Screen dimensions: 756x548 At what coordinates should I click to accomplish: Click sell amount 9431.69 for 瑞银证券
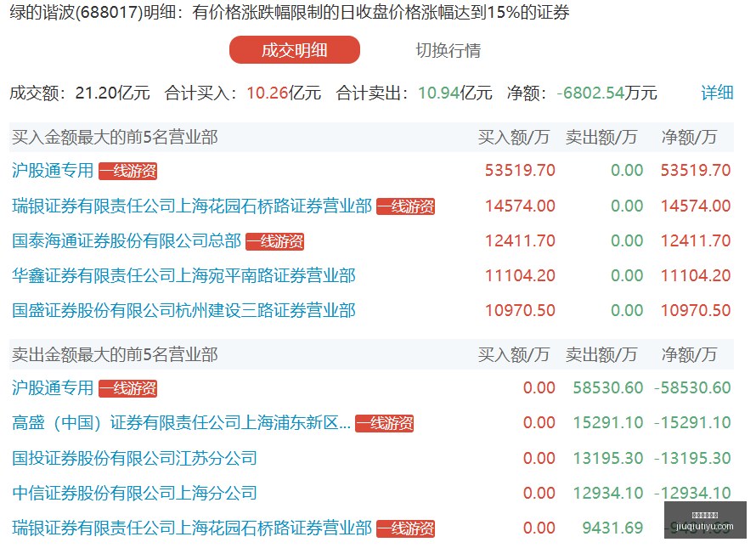[612, 528]
